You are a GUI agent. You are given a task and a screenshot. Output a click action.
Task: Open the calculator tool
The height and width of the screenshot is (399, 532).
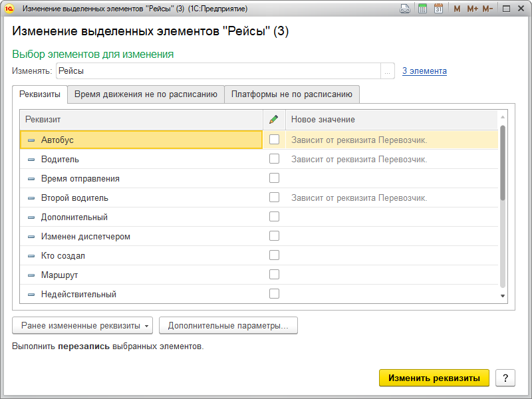point(422,9)
